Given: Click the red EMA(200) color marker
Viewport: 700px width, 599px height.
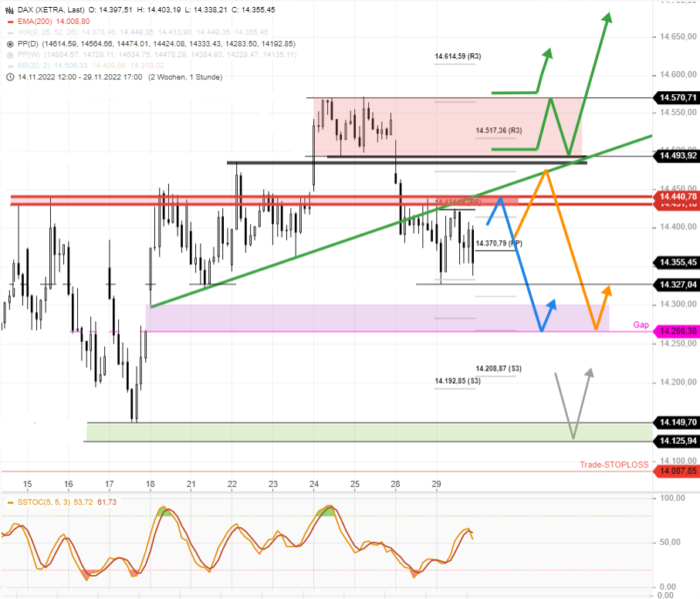Looking at the screenshot, I should pyautogui.click(x=10, y=23).
